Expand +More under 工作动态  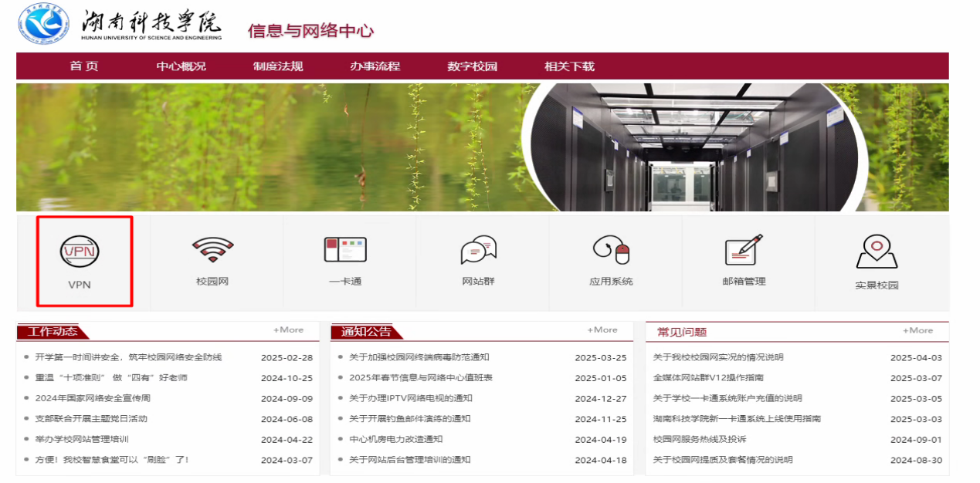pyautogui.click(x=288, y=330)
